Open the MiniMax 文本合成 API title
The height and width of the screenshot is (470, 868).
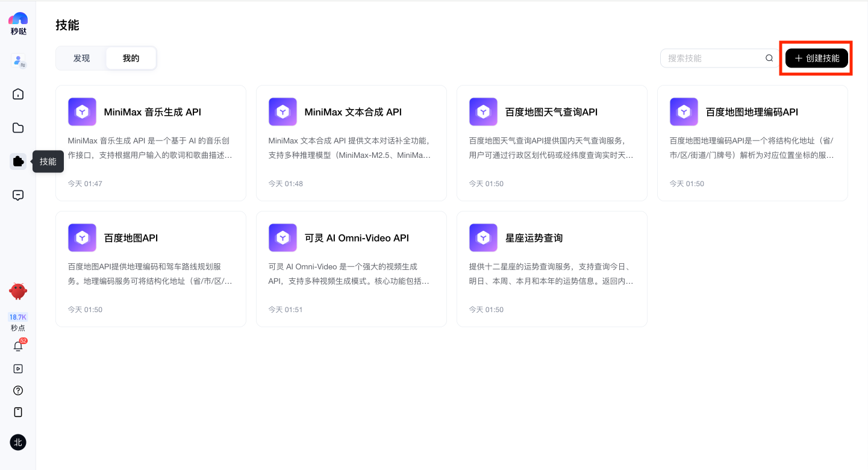tap(353, 112)
